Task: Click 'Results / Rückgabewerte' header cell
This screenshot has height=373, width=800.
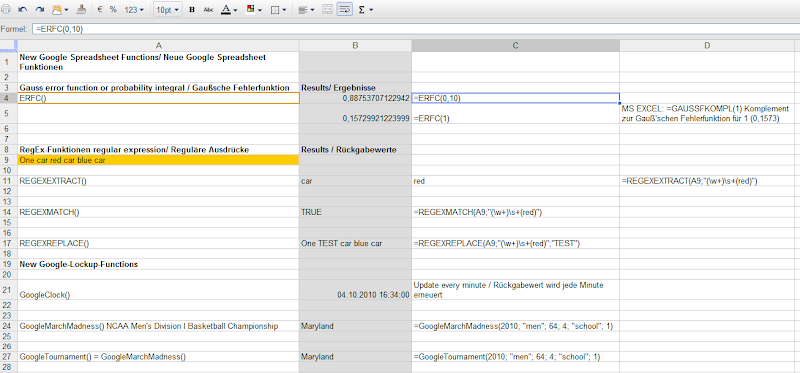Action: 355,150
